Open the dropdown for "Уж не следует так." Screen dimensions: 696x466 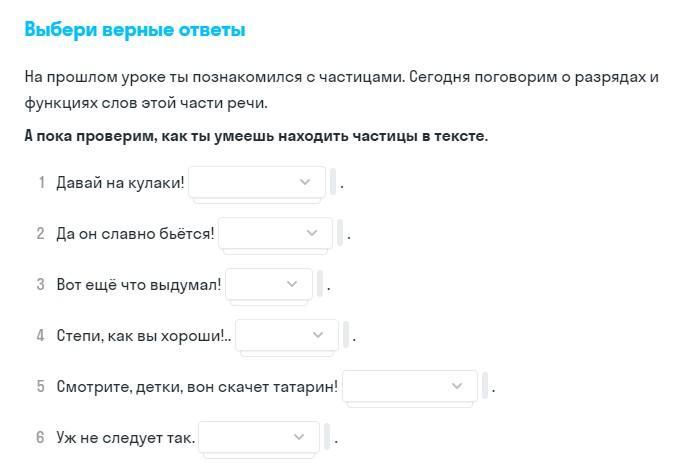259,437
